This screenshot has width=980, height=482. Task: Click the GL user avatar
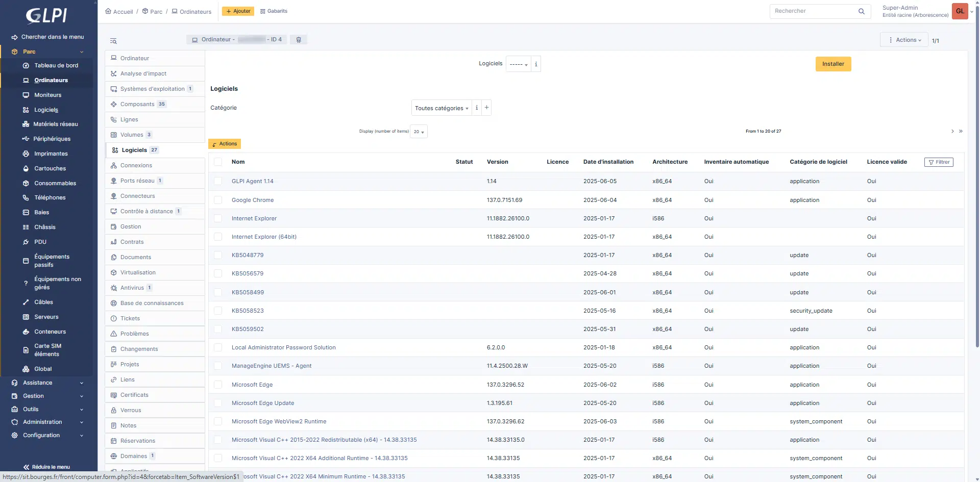960,11
